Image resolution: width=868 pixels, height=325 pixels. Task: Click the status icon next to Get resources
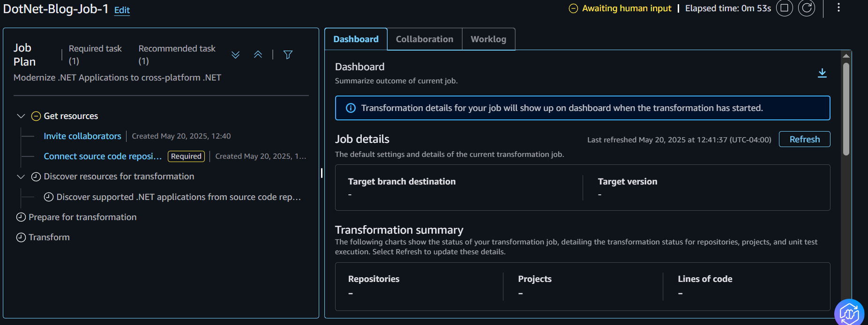tap(36, 116)
